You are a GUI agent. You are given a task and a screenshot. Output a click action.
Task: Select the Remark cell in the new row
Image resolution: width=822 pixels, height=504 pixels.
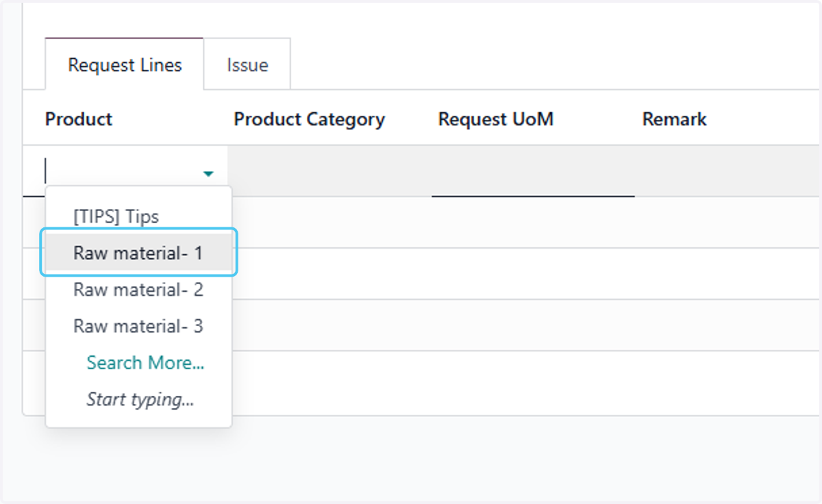[x=728, y=171]
